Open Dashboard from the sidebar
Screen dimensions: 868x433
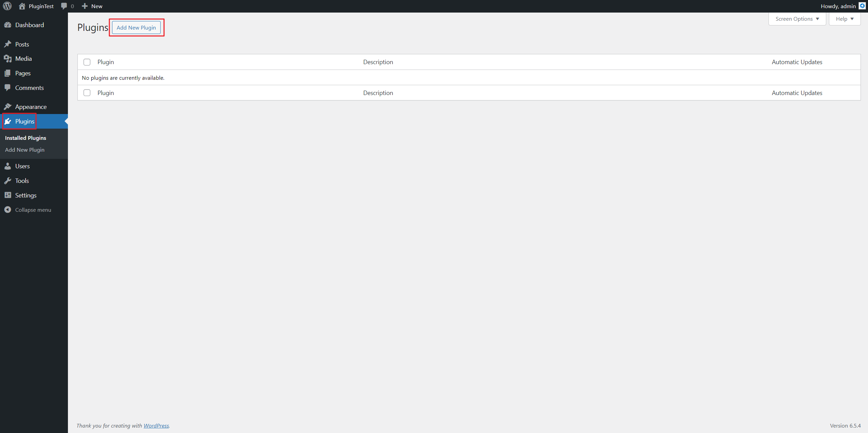pyautogui.click(x=29, y=25)
